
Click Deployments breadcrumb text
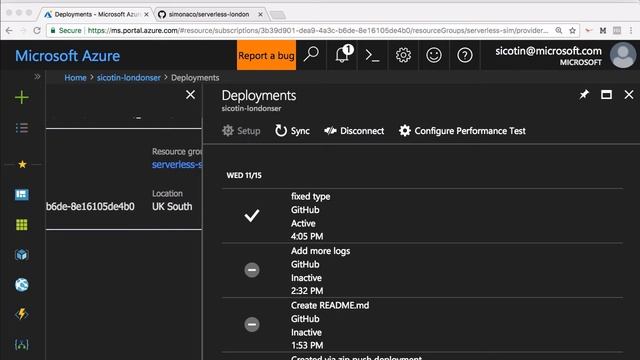(195, 78)
